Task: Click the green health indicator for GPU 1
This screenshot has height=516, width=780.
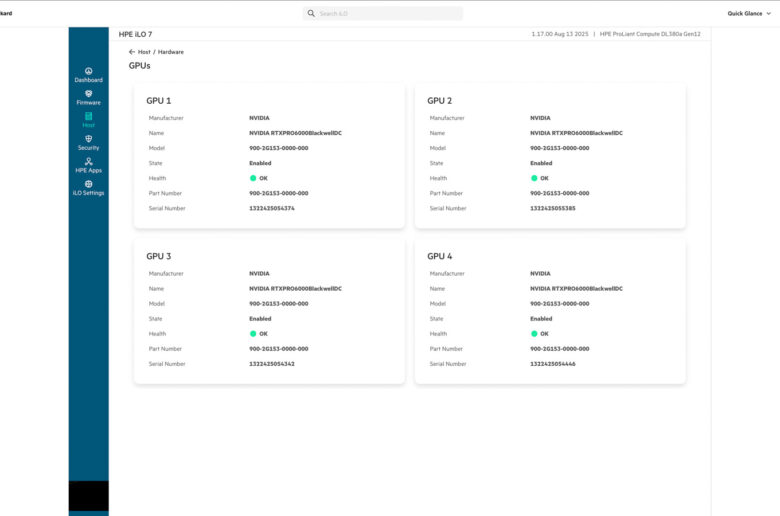Action: click(x=253, y=178)
